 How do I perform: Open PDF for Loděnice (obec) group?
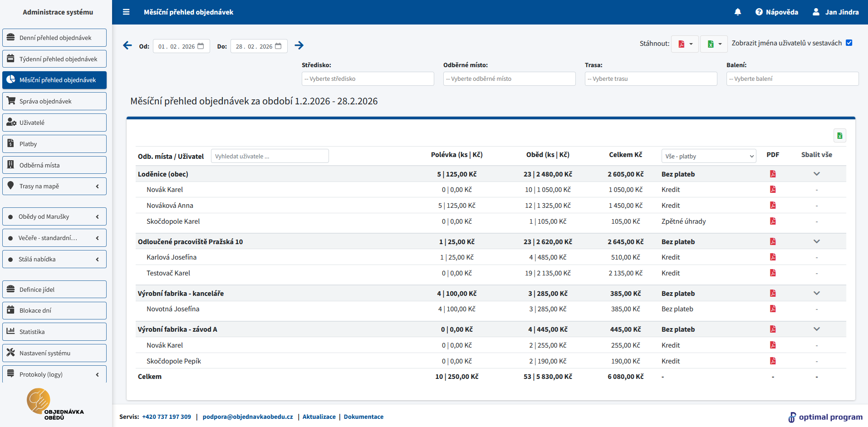click(773, 174)
